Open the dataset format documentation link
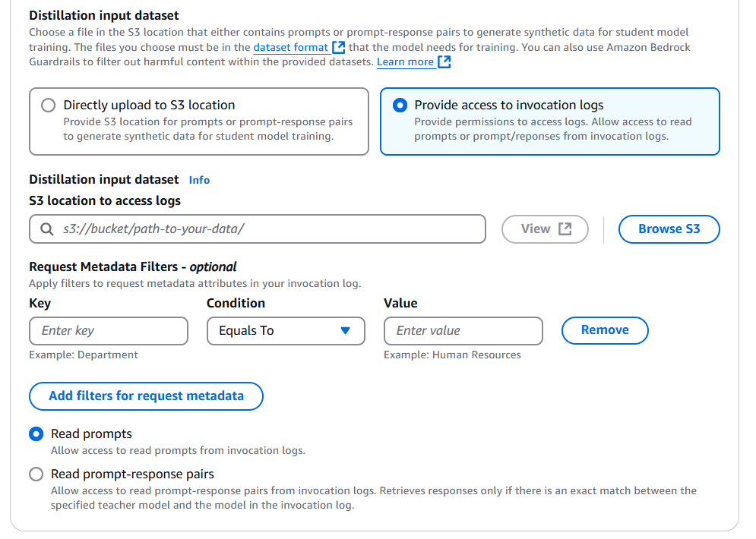Image resolution: width=756 pixels, height=539 pixels. click(x=291, y=47)
